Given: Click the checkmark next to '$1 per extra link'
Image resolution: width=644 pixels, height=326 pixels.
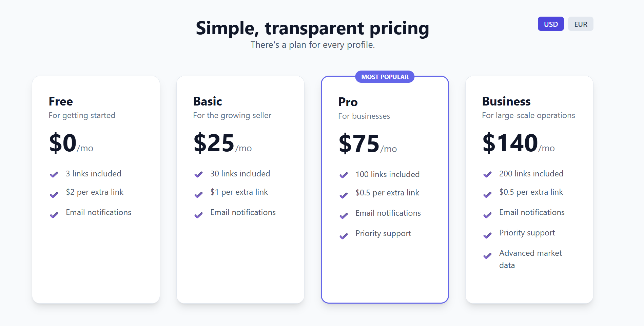Looking at the screenshot, I should tap(198, 194).
